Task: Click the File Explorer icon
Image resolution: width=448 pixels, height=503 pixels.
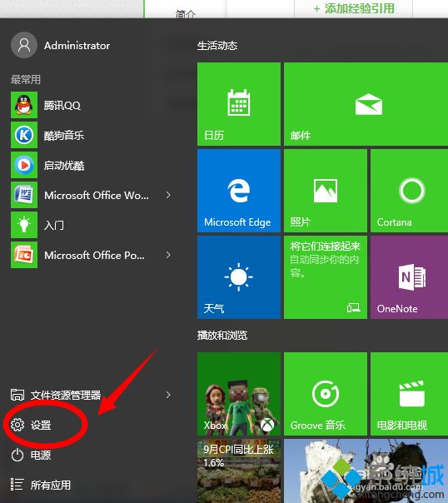Action: click(17, 395)
